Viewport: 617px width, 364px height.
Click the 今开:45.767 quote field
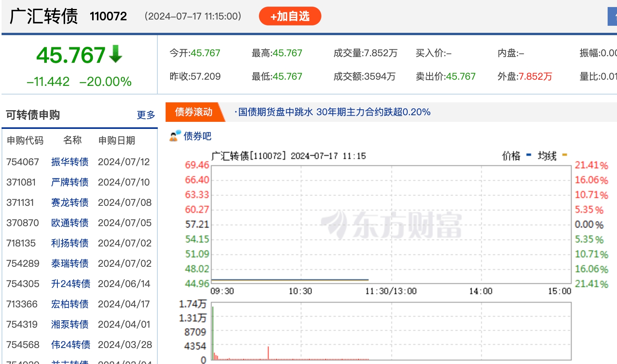click(x=195, y=53)
